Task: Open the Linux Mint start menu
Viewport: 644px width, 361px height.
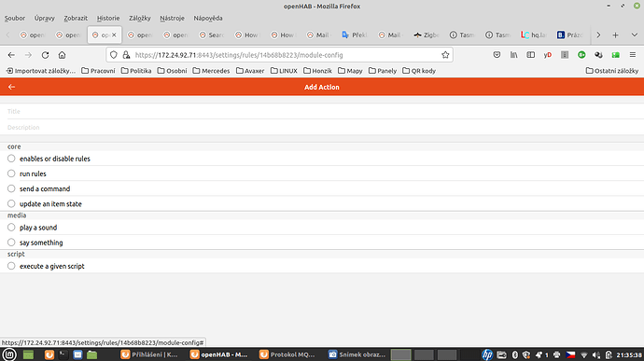Action: [x=9, y=354]
